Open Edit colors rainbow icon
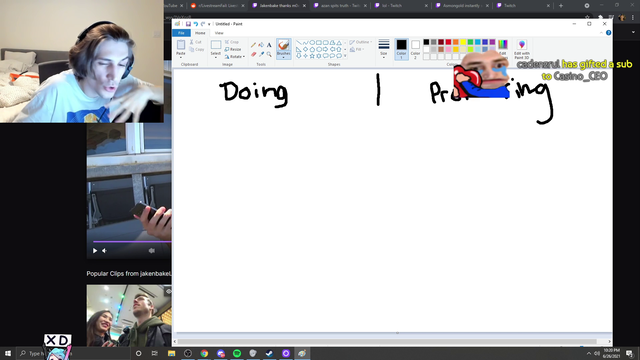The height and width of the screenshot is (360, 640). pos(503,44)
